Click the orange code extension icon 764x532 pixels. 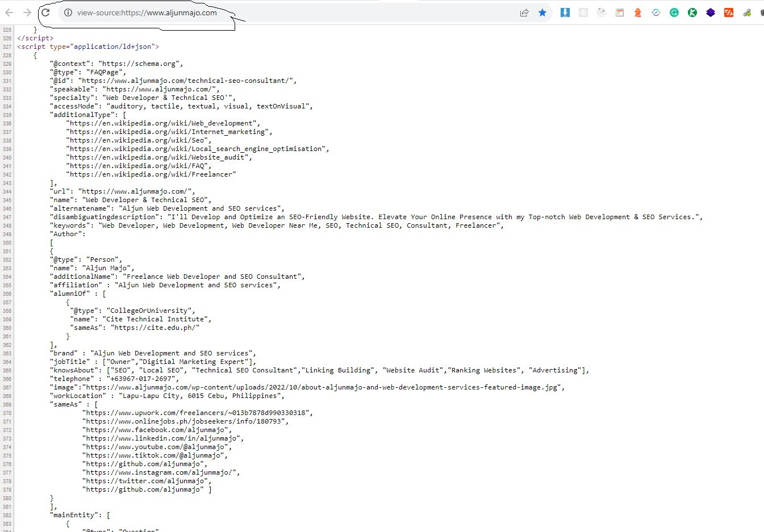click(728, 12)
